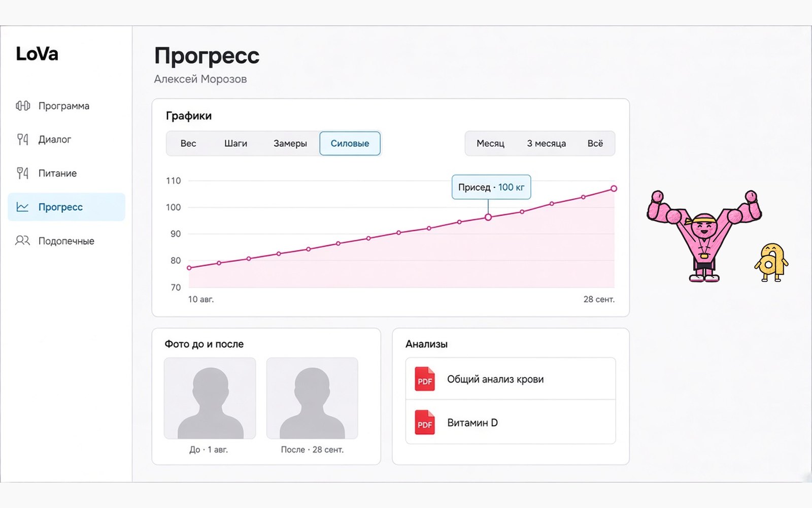Viewport: 812px width, 508px height.
Task: Click the LoVa logo
Action: coord(37,54)
